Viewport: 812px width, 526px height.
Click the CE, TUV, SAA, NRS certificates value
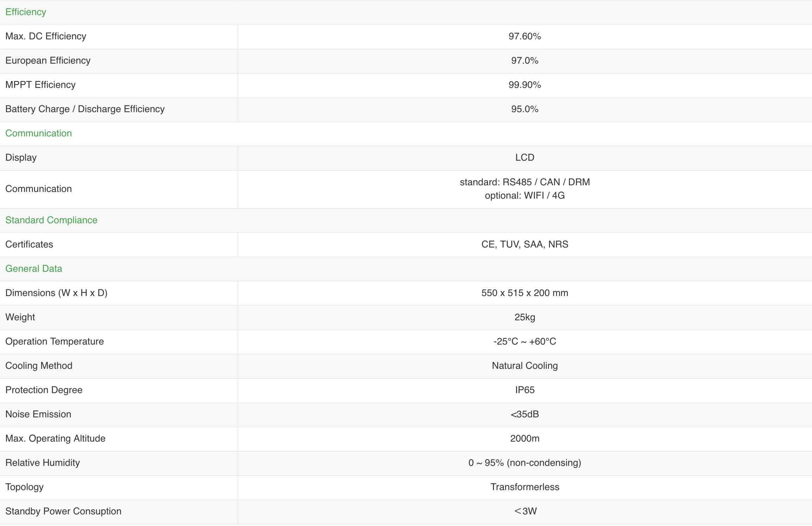point(525,244)
